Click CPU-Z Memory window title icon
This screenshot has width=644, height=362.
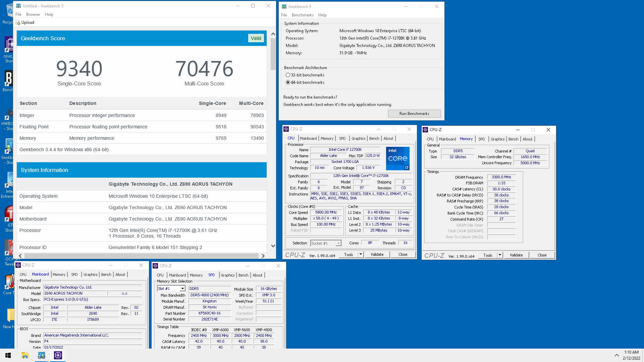(425, 130)
